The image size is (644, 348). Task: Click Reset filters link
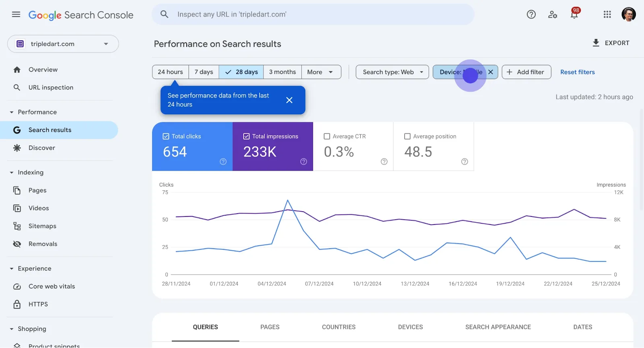point(578,72)
